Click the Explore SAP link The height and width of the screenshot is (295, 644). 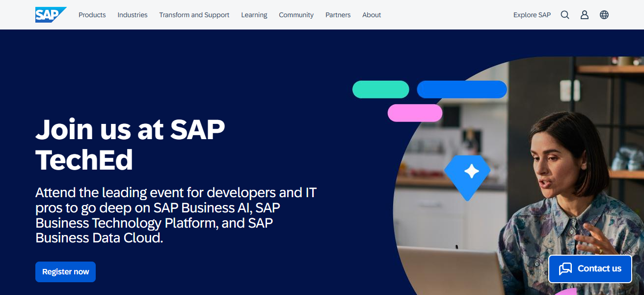coord(532,15)
